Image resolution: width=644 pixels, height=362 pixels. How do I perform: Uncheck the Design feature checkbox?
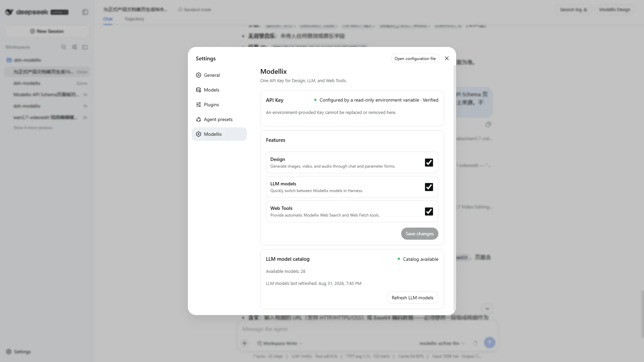tap(429, 163)
